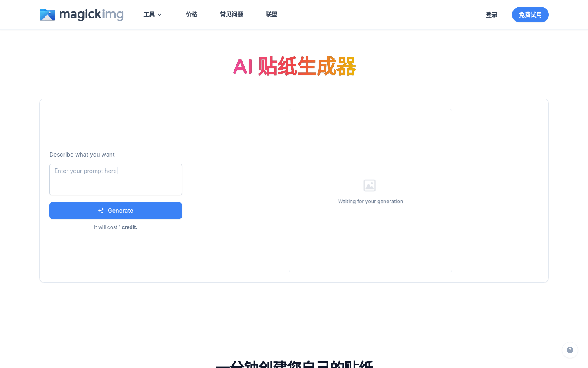This screenshot has height=368, width=588.
Task: Open the 常见问题 menu item
Action: click(x=232, y=15)
